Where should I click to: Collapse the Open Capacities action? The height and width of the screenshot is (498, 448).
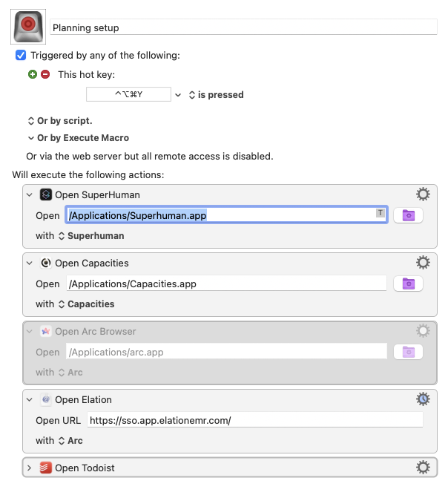[30, 263]
